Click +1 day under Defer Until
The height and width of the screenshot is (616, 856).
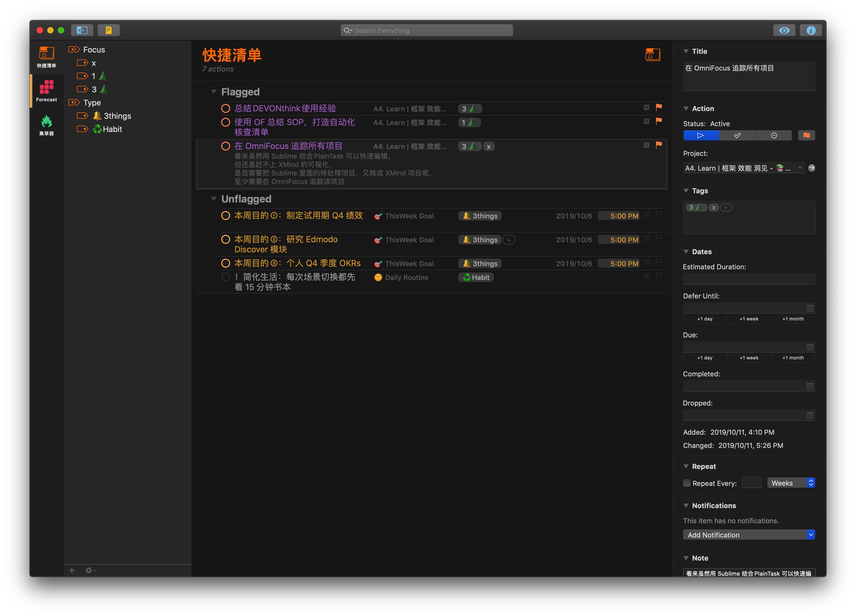pyautogui.click(x=705, y=319)
